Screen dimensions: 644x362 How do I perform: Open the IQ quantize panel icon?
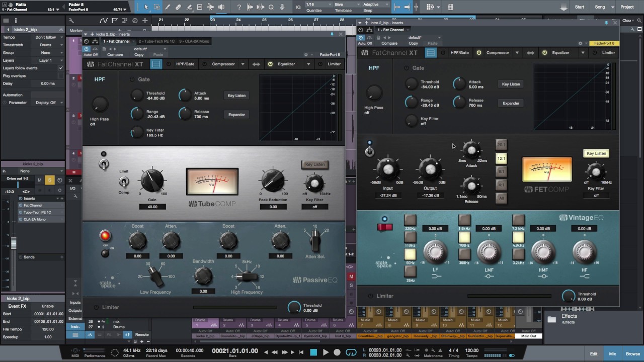coord(298,7)
